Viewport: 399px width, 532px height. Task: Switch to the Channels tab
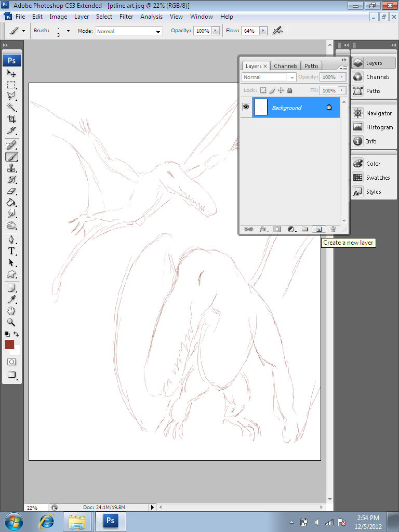[x=285, y=66]
